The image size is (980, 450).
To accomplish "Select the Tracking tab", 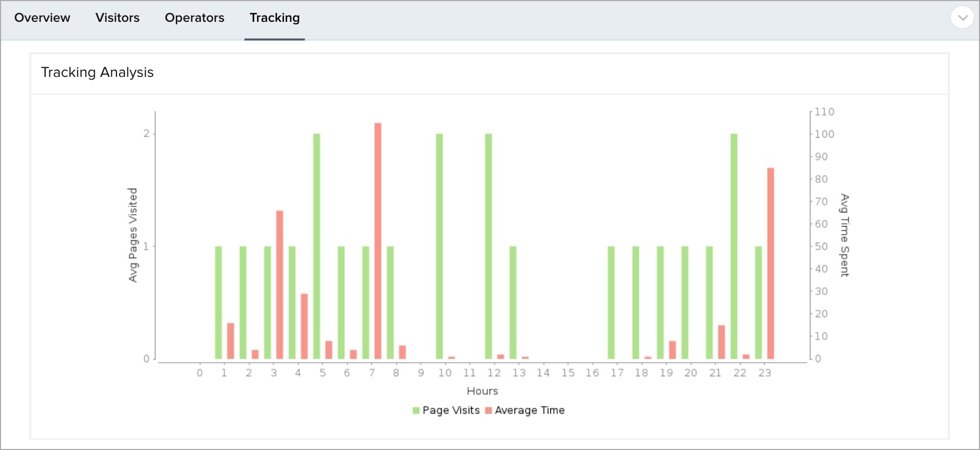I will [275, 18].
